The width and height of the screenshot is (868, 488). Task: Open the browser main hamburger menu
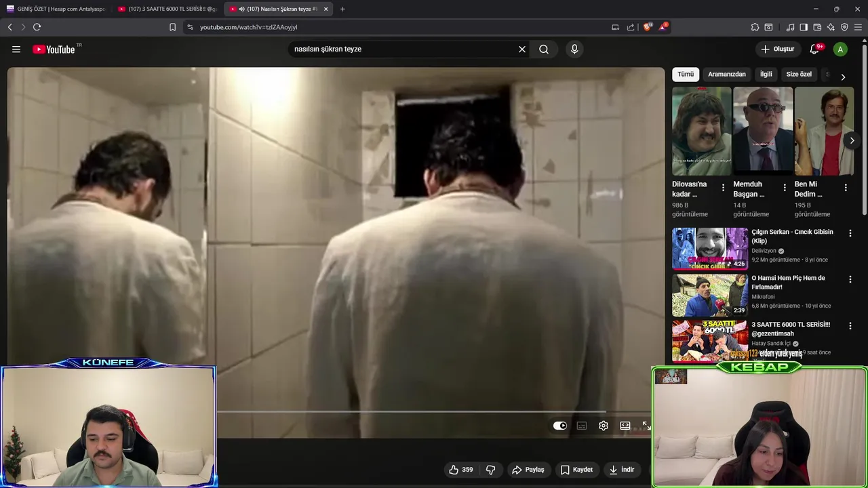(x=859, y=27)
